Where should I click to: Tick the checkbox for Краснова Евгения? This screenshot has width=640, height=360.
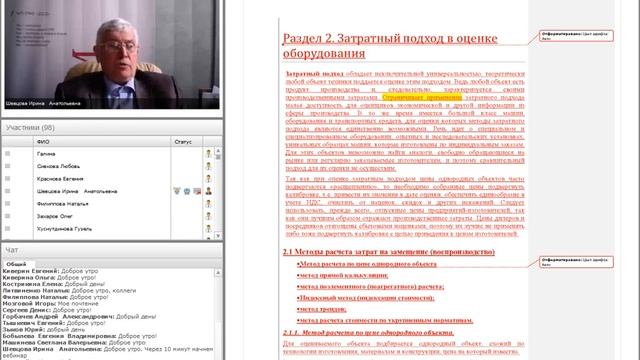click(x=7, y=178)
